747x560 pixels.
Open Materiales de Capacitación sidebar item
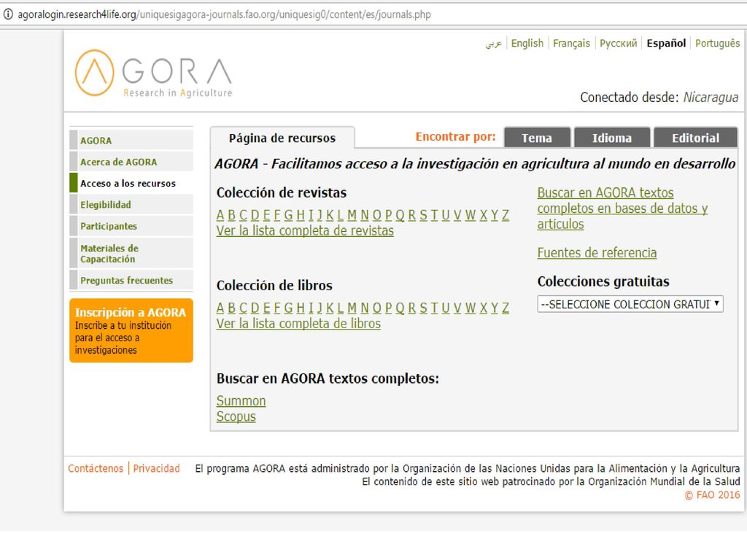[131, 253]
